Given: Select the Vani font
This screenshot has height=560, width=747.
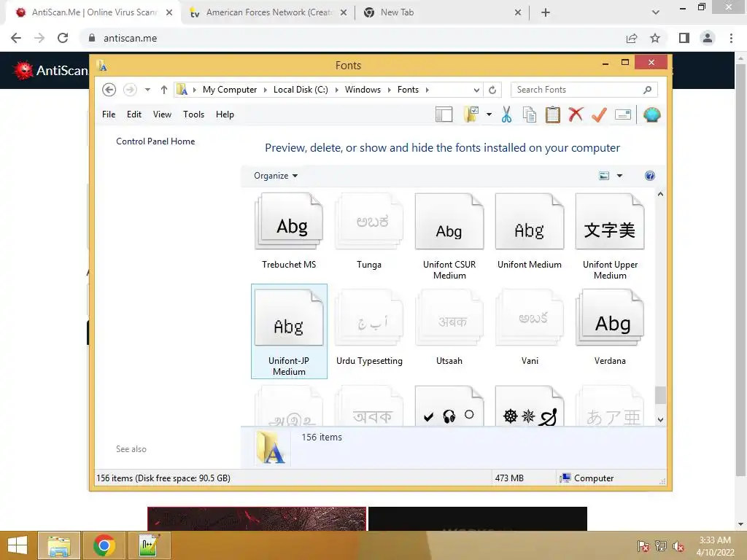Looking at the screenshot, I should click(530, 328).
